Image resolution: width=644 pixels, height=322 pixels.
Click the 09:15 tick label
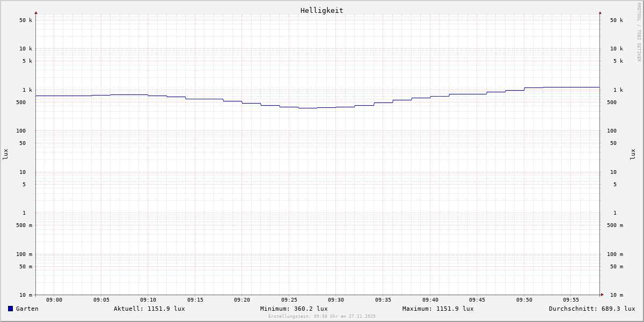point(195,300)
